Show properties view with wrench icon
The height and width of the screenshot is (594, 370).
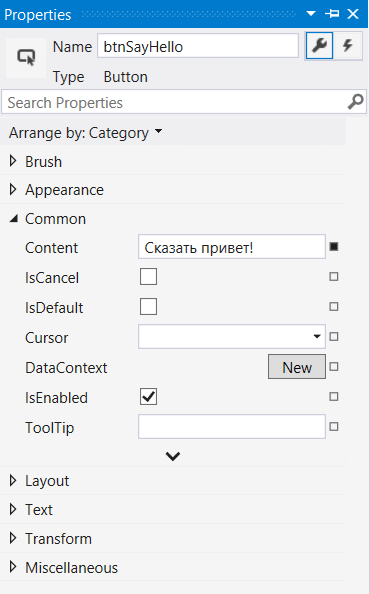click(319, 46)
